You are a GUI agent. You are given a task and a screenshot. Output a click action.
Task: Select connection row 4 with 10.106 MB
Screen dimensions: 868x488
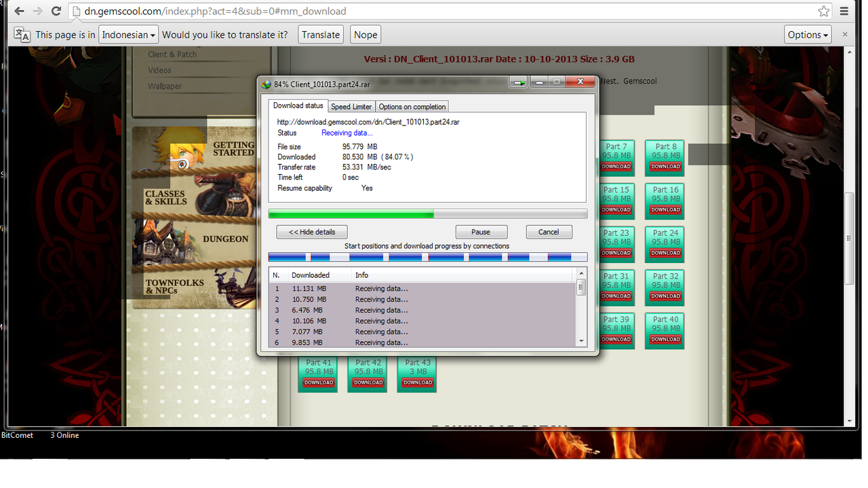[422, 321]
